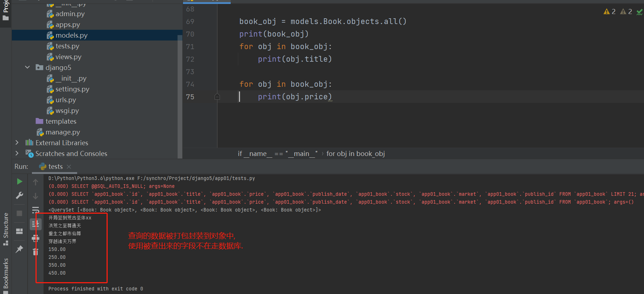Viewport: 644px width, 294px height.
Task: Click the console output 450.00
Action: [57, 273]
